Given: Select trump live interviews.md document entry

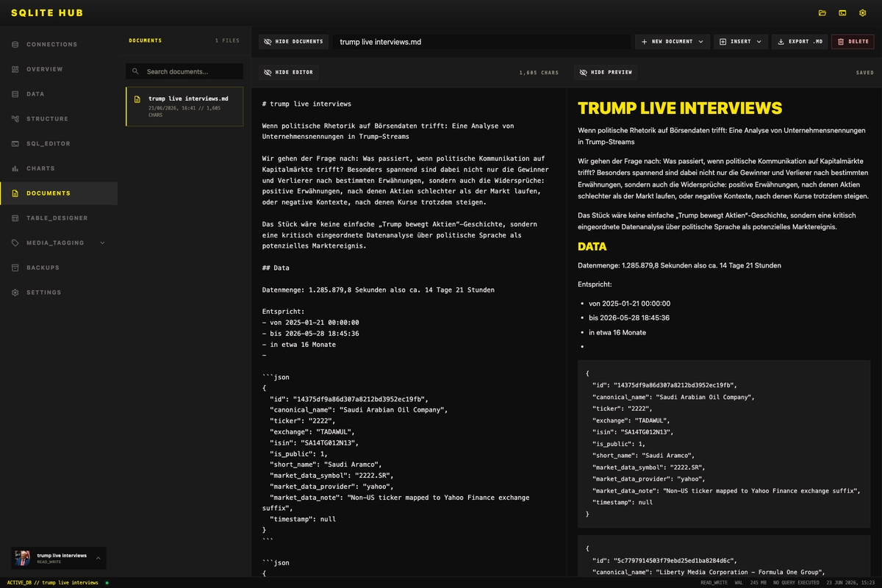Looking at the screenshot, I should pos(184,107).
